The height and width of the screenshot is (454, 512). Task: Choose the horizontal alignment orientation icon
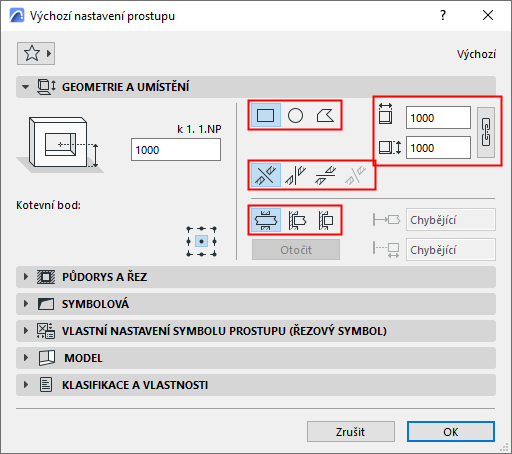pyautogui.click(x=325, y=175)
